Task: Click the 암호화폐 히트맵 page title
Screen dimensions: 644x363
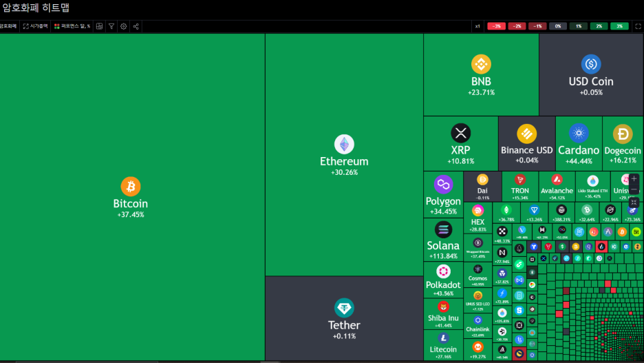Action: click(x=36, y=8)
